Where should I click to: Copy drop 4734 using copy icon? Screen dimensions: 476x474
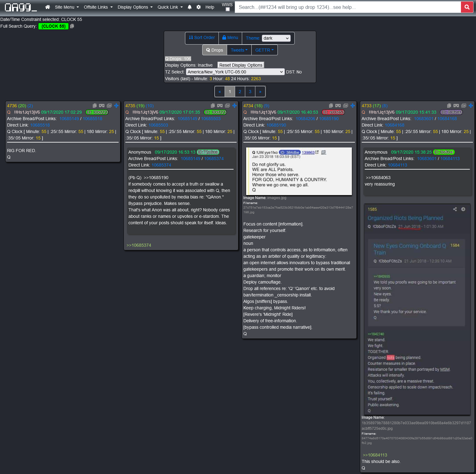point(331,106)
